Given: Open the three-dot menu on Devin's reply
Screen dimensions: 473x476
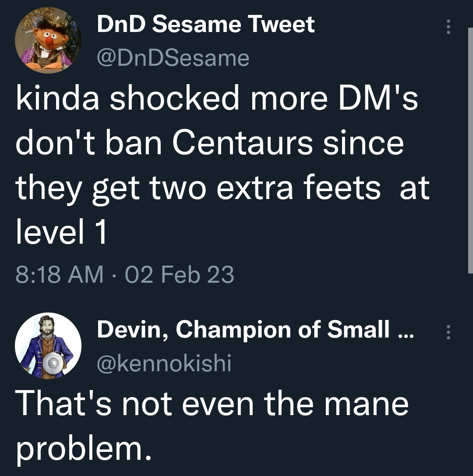Looking at the screenshot, I should 448,332.
